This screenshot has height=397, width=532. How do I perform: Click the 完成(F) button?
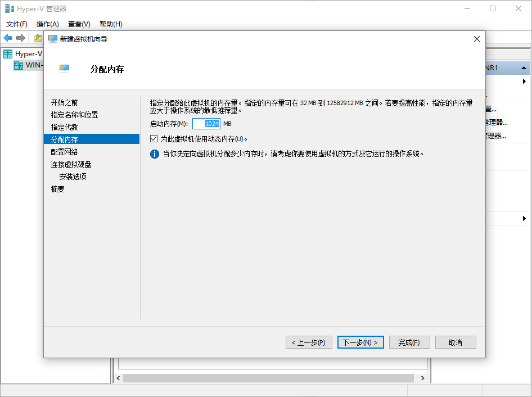click(409, 342)
